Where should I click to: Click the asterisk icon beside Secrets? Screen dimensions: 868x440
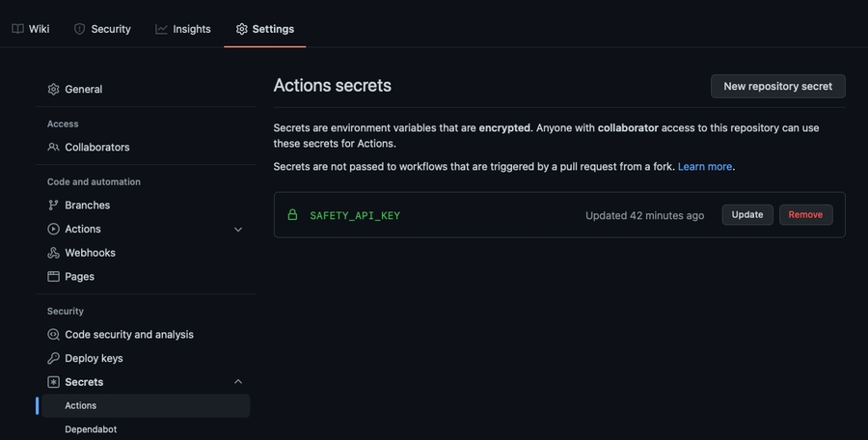coord(53,382)
